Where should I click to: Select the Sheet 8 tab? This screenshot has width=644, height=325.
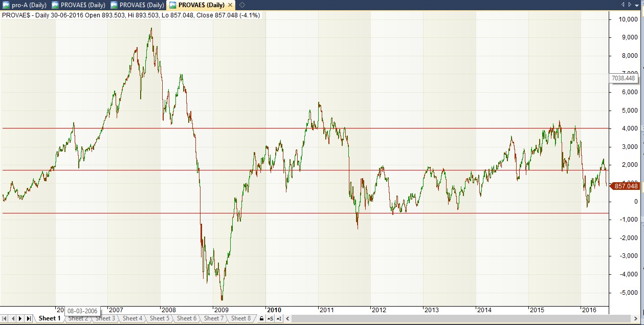[x=241, y=318]
